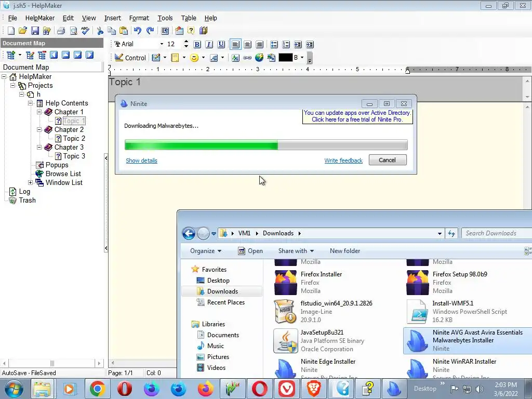Toggle Bold formatting
This screenshot has height=399, width=532.
(197, 45)
